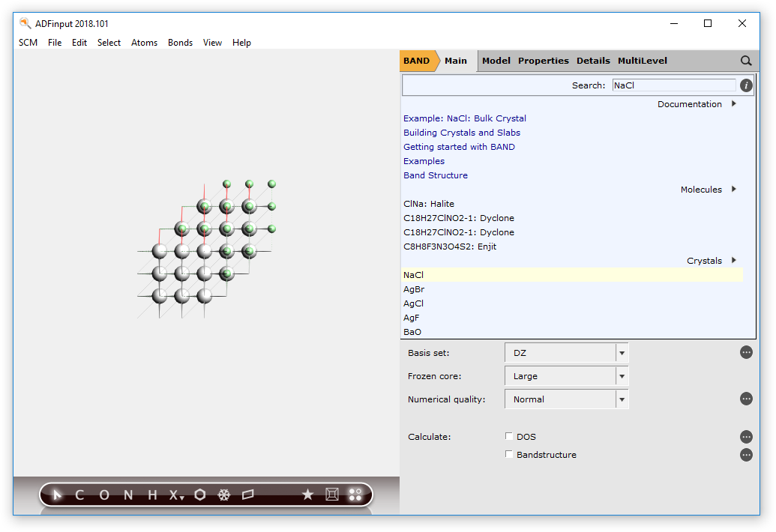776x532 pixels.
Task: Open the Numerical quality dropdown
Action: (x=567, y=399)
